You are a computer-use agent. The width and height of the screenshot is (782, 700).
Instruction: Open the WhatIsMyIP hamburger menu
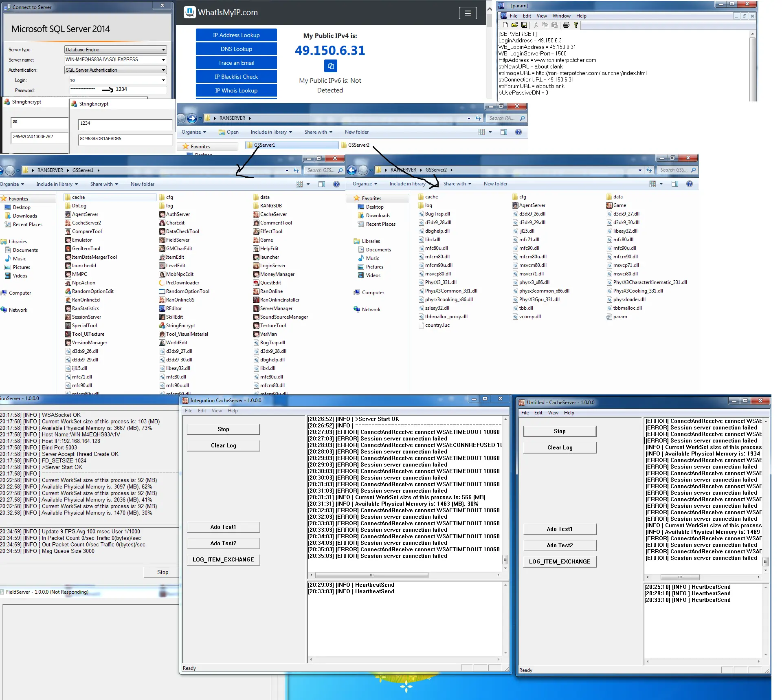(468, 13)
